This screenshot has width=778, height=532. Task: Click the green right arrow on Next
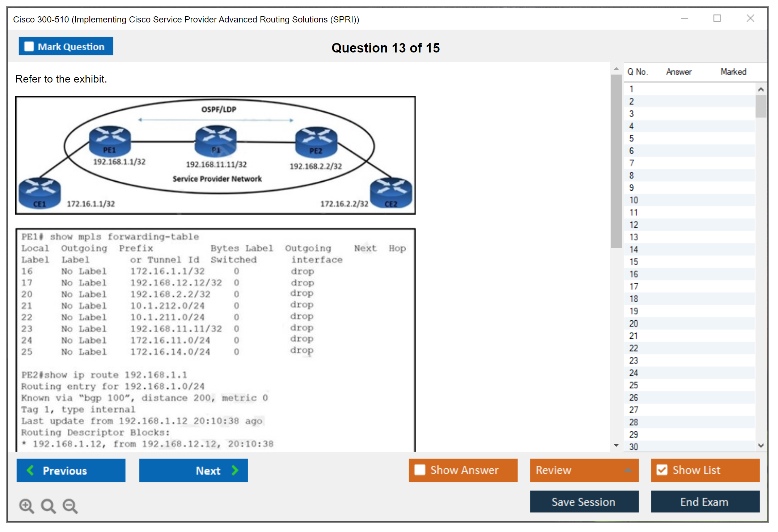(x=235, y=470)
